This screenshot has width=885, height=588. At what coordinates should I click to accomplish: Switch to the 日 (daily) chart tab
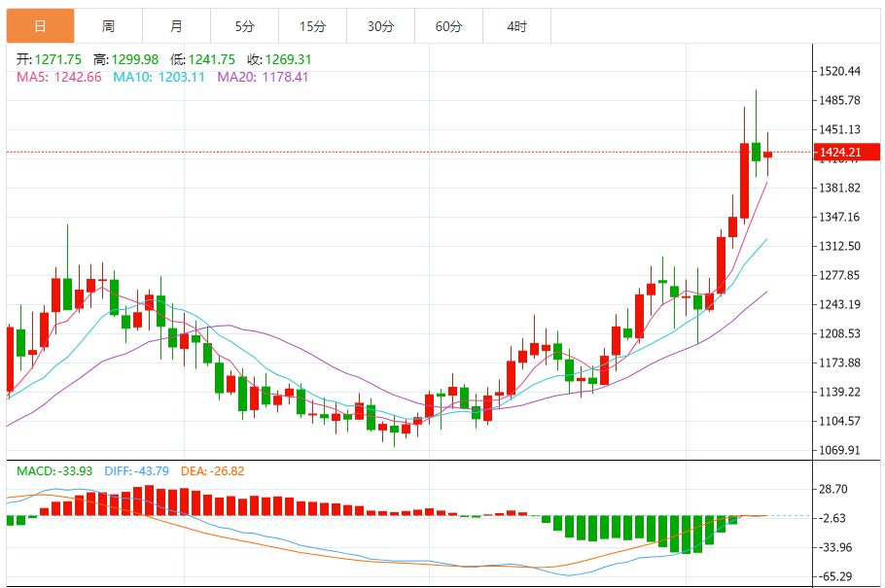click(x=39, y=26)
